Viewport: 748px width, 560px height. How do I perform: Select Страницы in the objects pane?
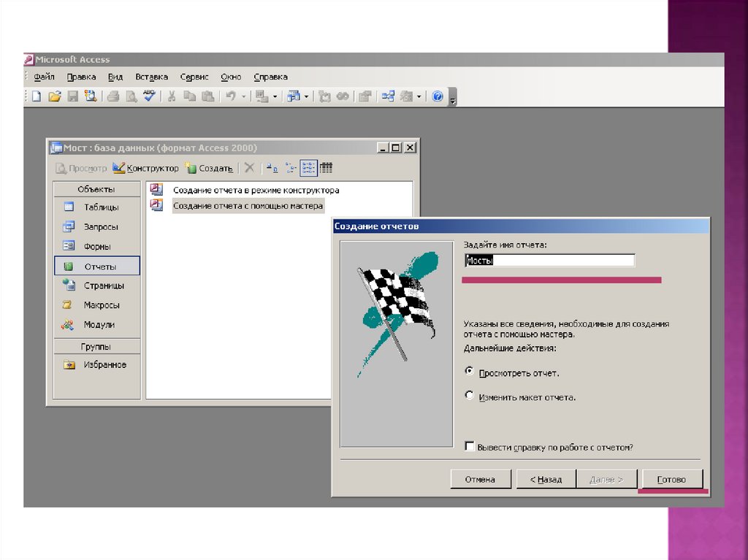point(97,285)
